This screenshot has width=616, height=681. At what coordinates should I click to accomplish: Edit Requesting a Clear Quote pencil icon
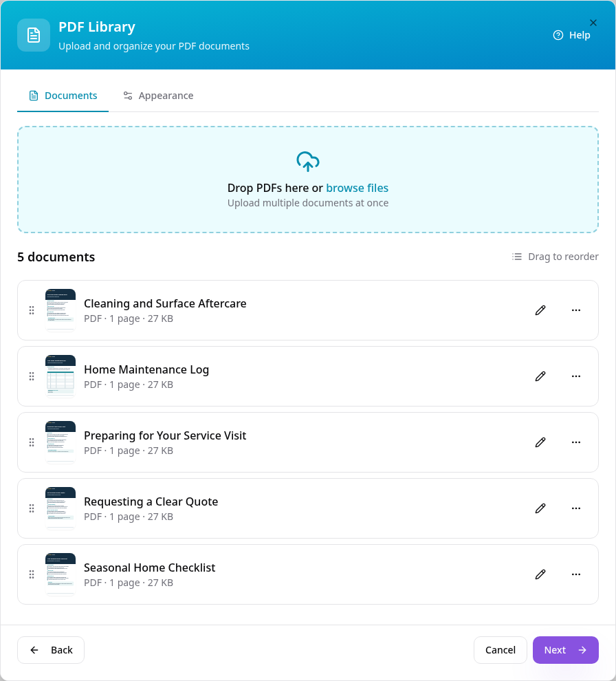(540, 508)
